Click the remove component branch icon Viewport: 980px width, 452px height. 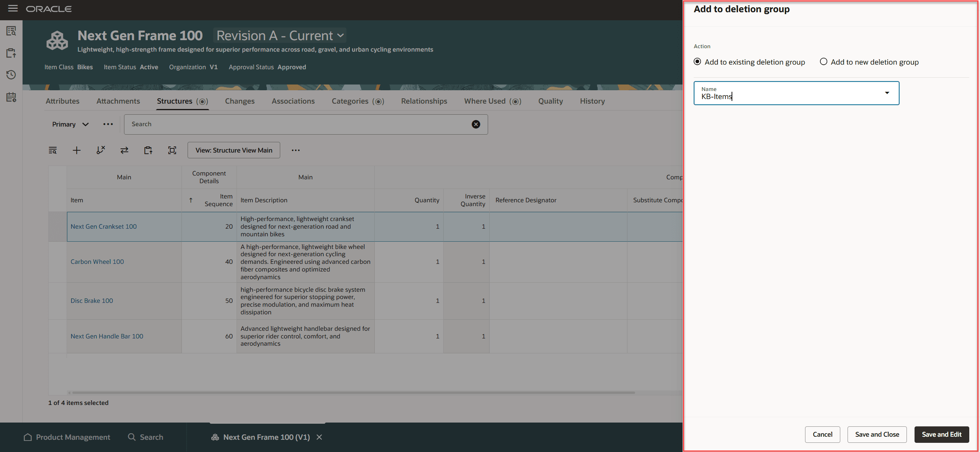pyautogui.click(x=101, y=150)
